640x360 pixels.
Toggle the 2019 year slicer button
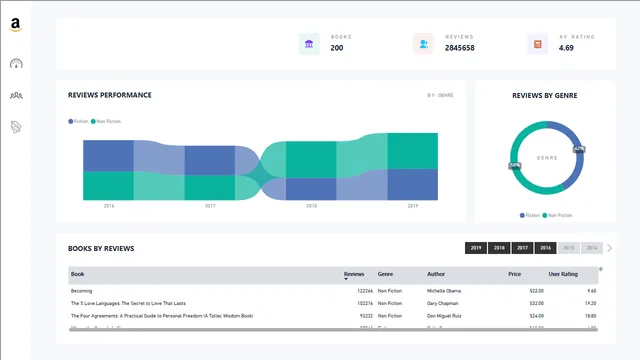pyautogui.click(x=476, y=248)
